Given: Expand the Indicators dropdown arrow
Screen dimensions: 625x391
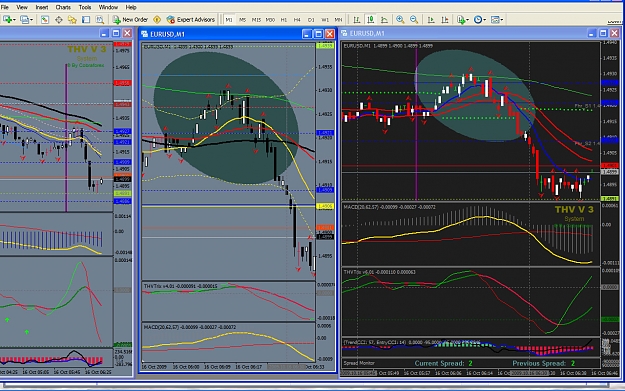Looking at the screenshot, I should [468, 20].
